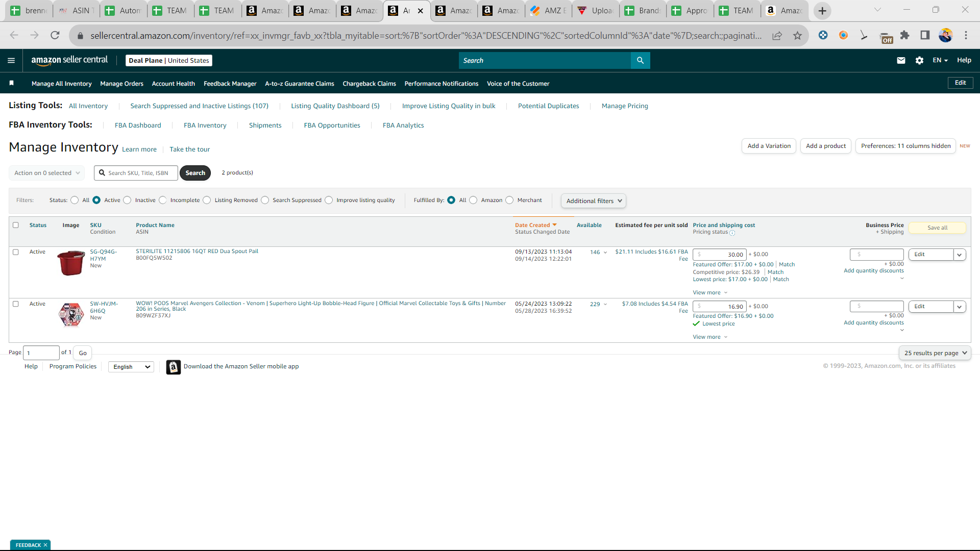Go to Manage Orders
This screenshot has width=980, height=551.
(x=121, y=84)
